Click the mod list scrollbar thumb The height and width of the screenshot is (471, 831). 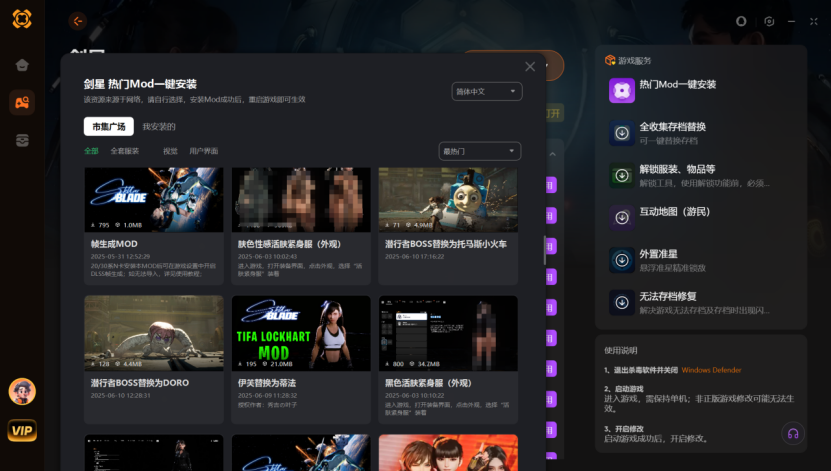point(544,250)
